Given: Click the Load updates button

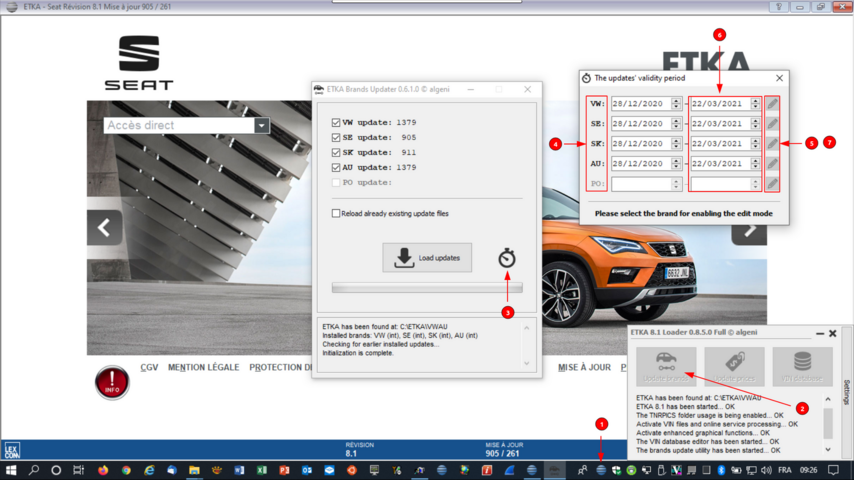Looking at the screenshot, I should 427,258.
